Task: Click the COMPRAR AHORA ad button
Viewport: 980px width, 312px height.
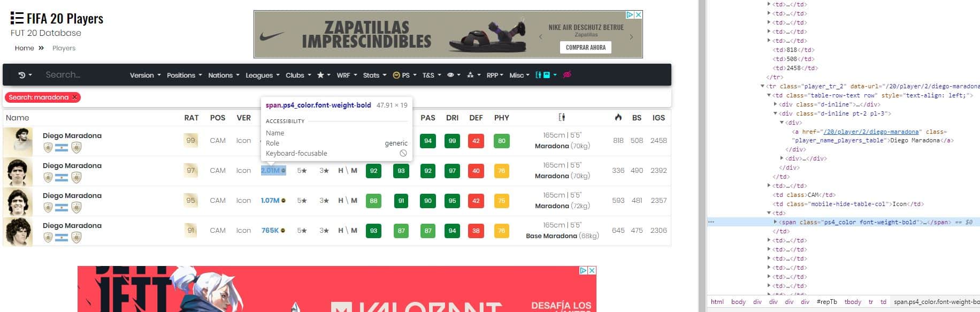Action: click(x=586, y=47)
